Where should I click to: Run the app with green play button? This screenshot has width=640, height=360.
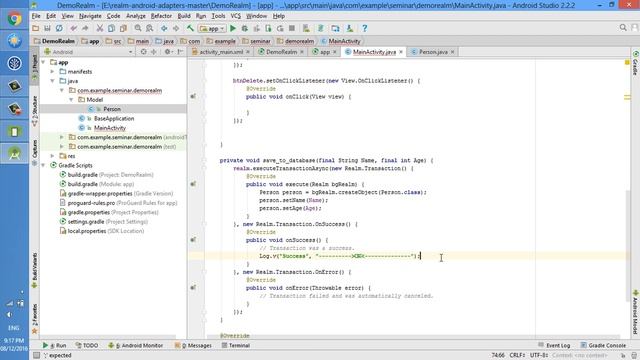tap(233, 29)
